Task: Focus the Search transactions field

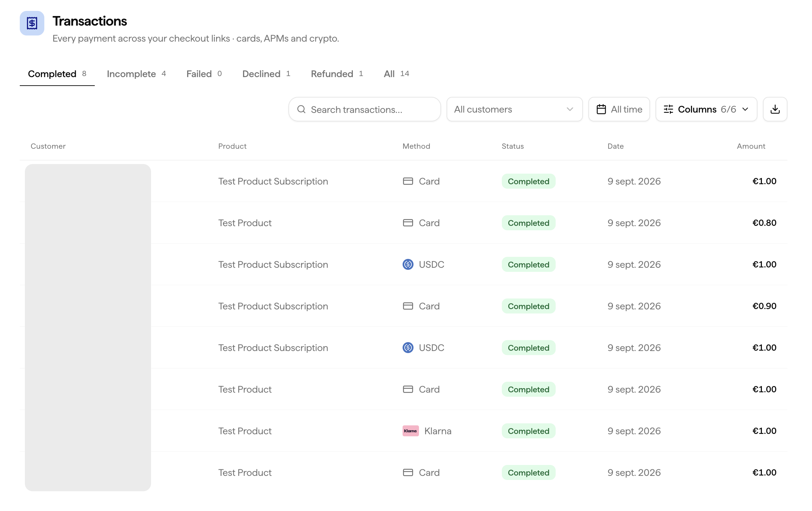Action: (364, 109)
